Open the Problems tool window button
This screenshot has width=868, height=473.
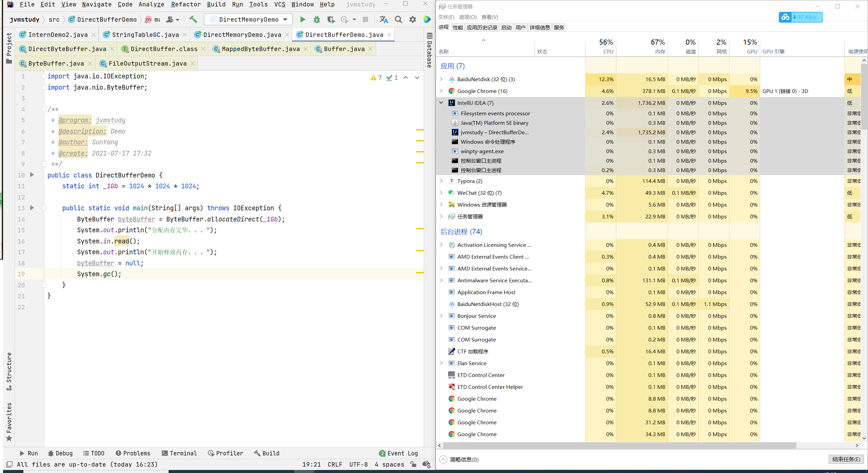133,453
